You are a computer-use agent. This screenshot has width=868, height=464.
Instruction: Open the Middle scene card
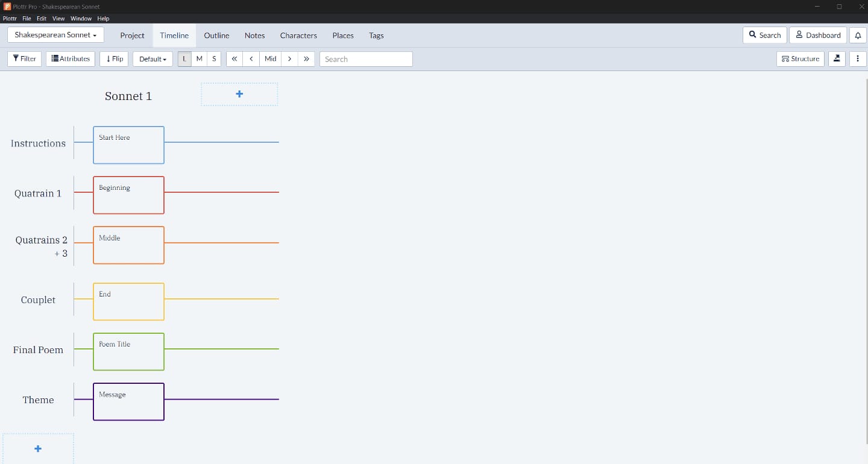click(x=128, y=245)
